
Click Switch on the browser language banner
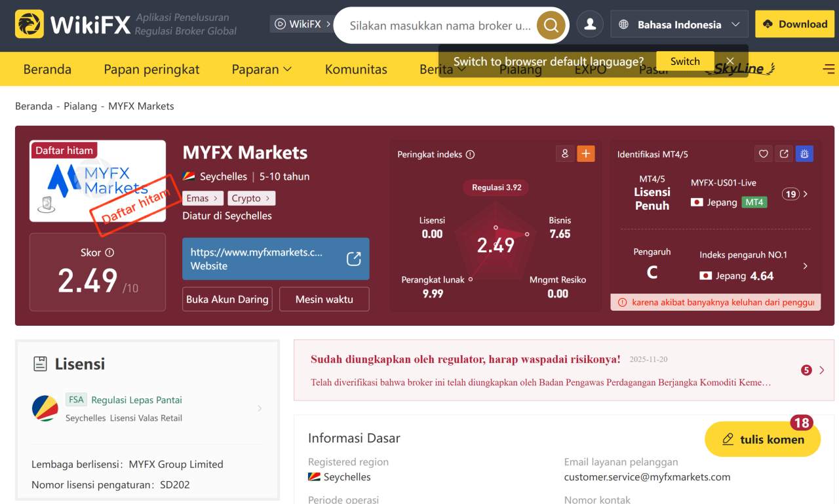pyautogui.click(x=685, y=61)
